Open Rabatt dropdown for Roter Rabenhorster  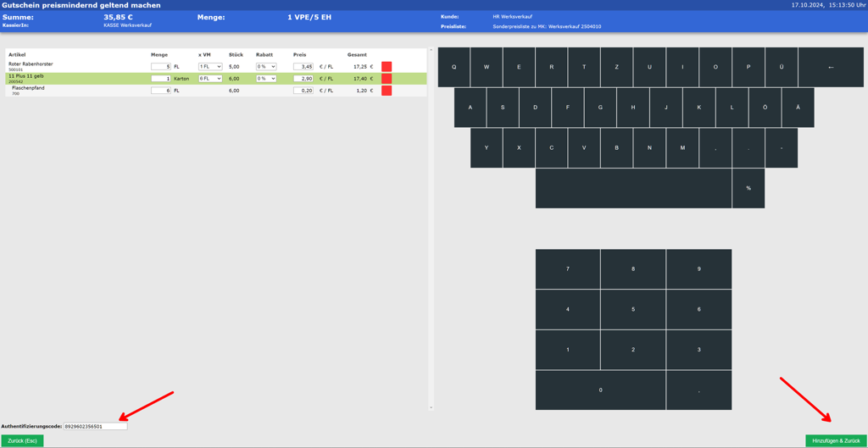coord(266,66)
